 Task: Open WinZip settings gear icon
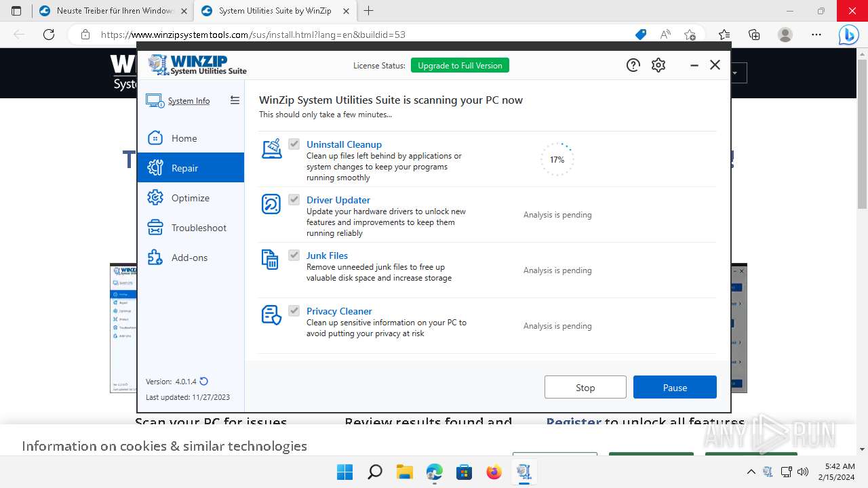pyautogui.click(x=658, y=65)
